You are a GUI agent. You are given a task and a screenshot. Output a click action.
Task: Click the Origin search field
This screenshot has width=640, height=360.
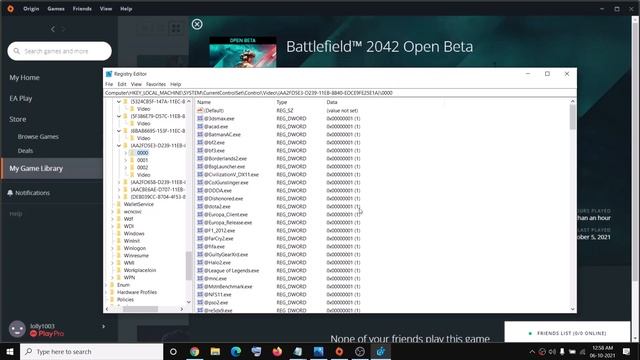click(x=60, y=51)
